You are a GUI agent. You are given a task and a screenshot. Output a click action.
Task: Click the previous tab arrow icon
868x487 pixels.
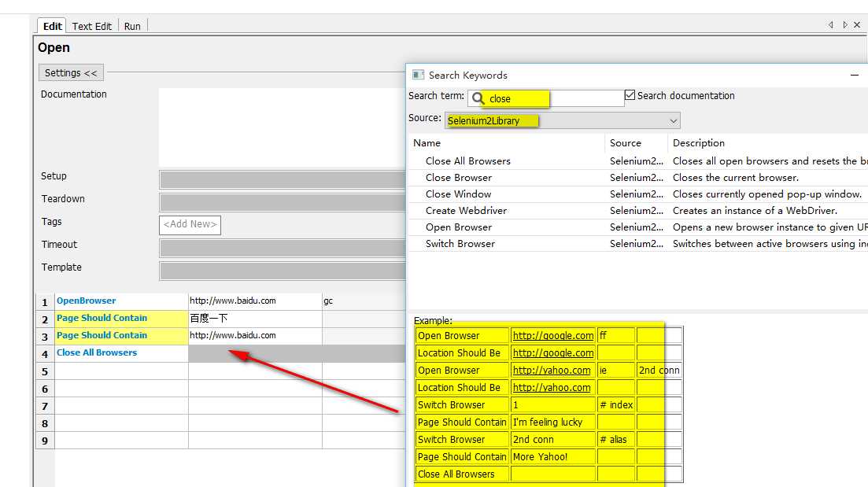[x=831, y=25]
